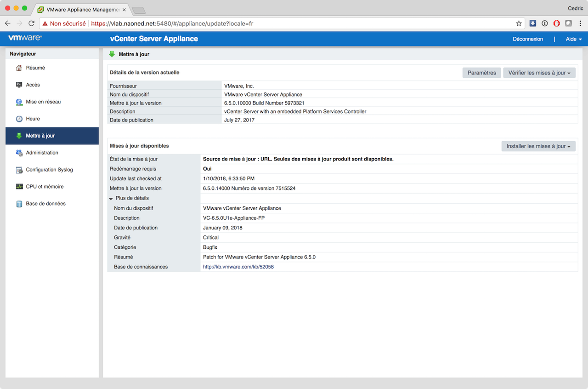
Task: Click the Base de données cylinder icon
Action: (x=19, y=204)
